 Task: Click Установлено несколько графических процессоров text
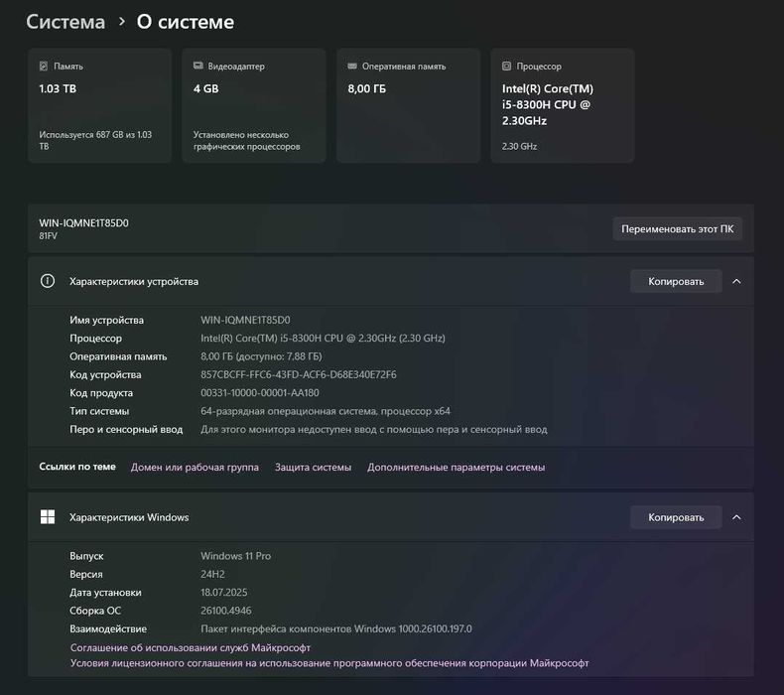246,141
